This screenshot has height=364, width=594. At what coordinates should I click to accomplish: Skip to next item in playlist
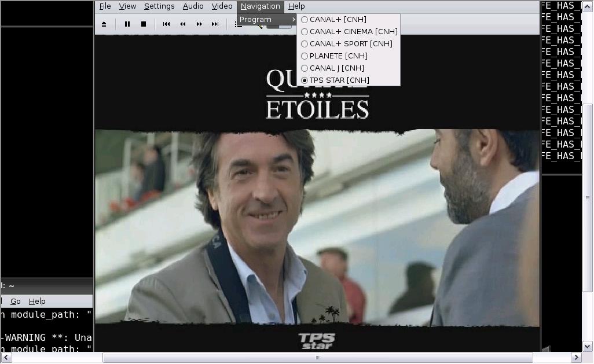pyautogui.click(x=215, y=24)
